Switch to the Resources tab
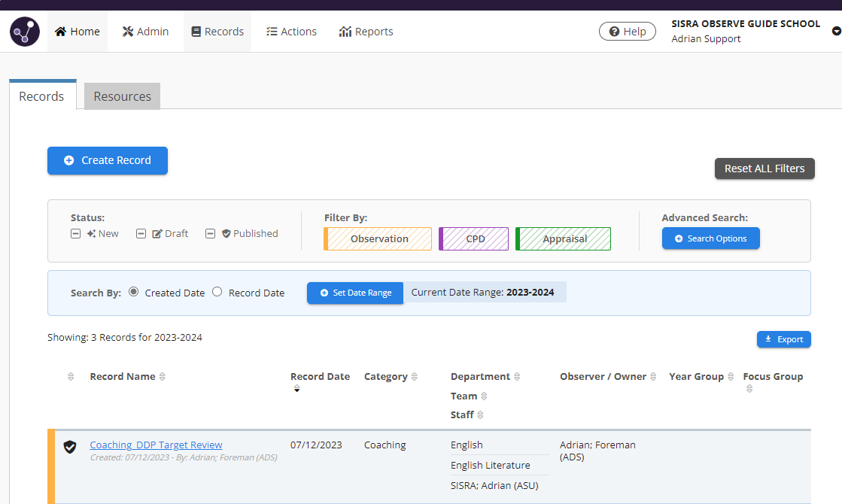Image resolution: width=842 pixels, height=504 pixels. point(122,96)
